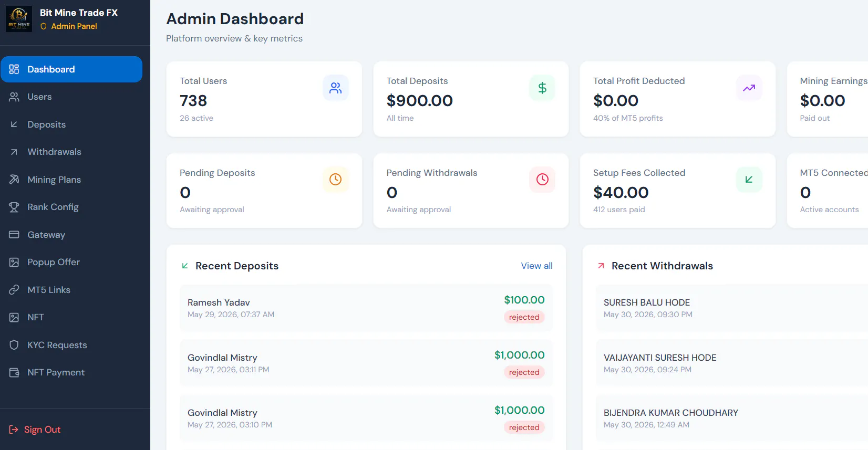868x450 pixels.
Task: Click the Recent Deposits header arrow icon
Action: (185, 266)
